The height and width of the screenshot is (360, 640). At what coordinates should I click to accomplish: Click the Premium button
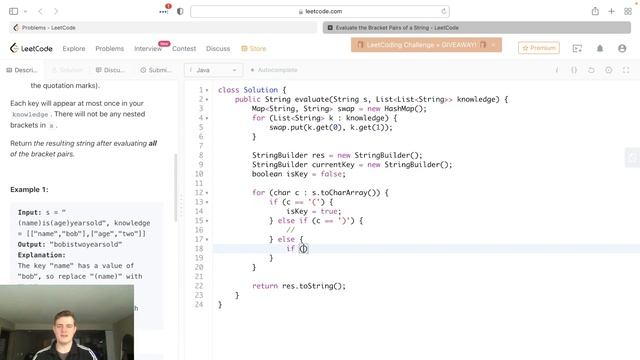tap(539, 48)
